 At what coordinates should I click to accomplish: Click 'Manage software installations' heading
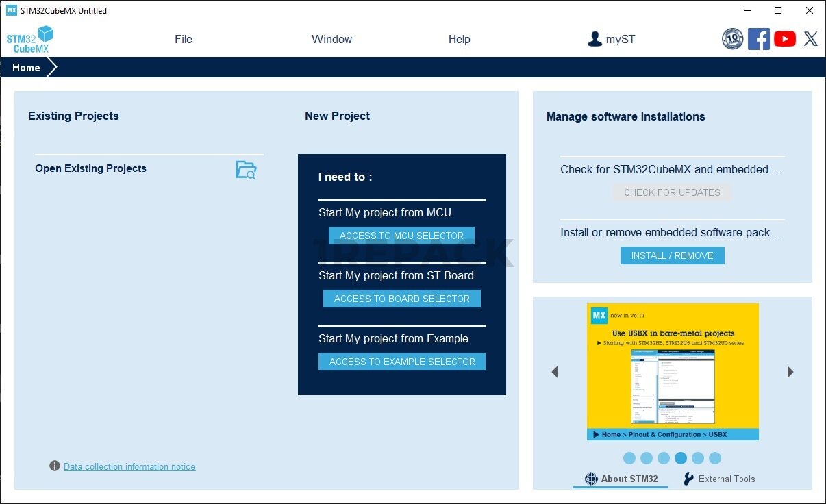click(x=625, y=116)
